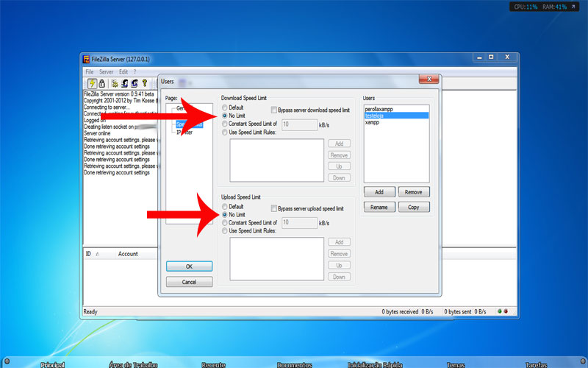Image resolution: width=588 pixels, height=368 pixels.
Task: Click the upload constant speed kB/s field
Action: pos(299,223)
